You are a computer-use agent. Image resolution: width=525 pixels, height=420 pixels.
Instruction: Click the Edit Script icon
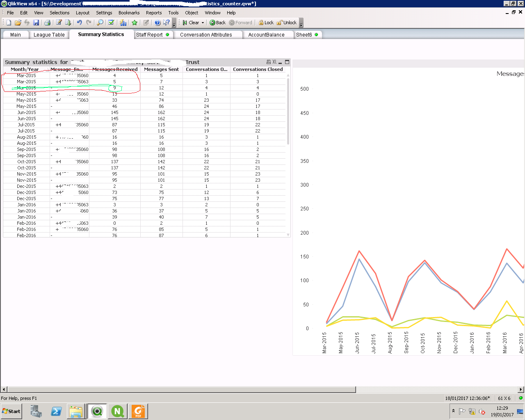coord(59,23)
